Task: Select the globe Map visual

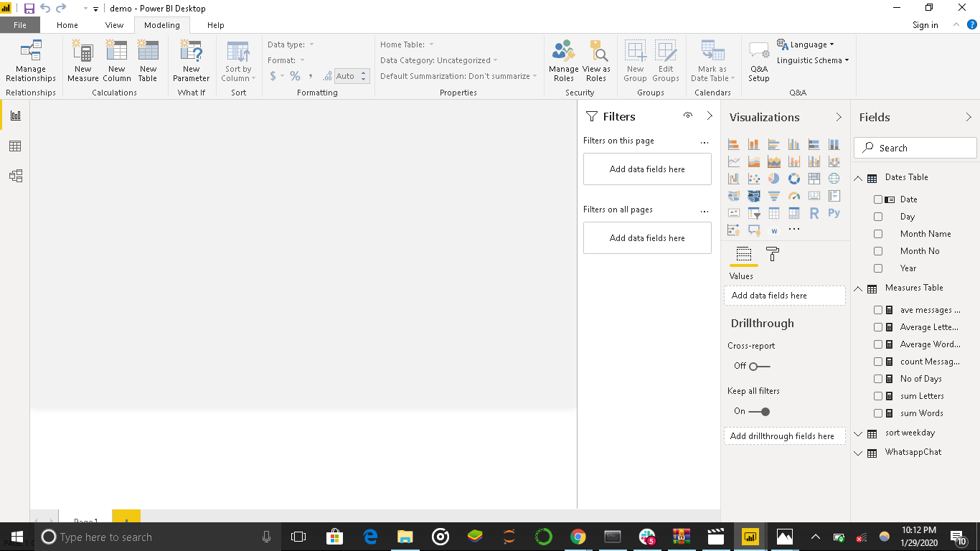Action: 834,179
